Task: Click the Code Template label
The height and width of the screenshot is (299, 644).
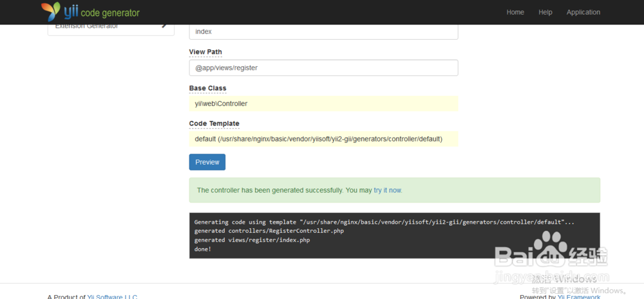Action: 214,123
